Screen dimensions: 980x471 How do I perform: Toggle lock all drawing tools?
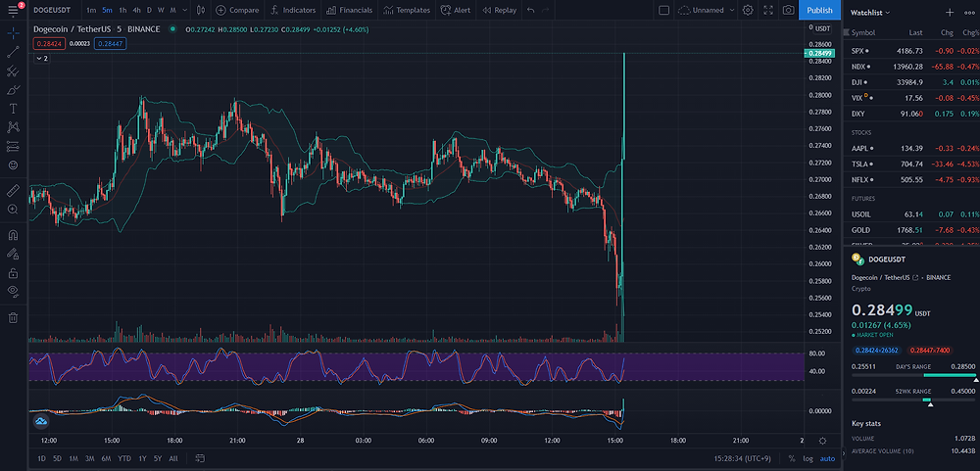13,273
